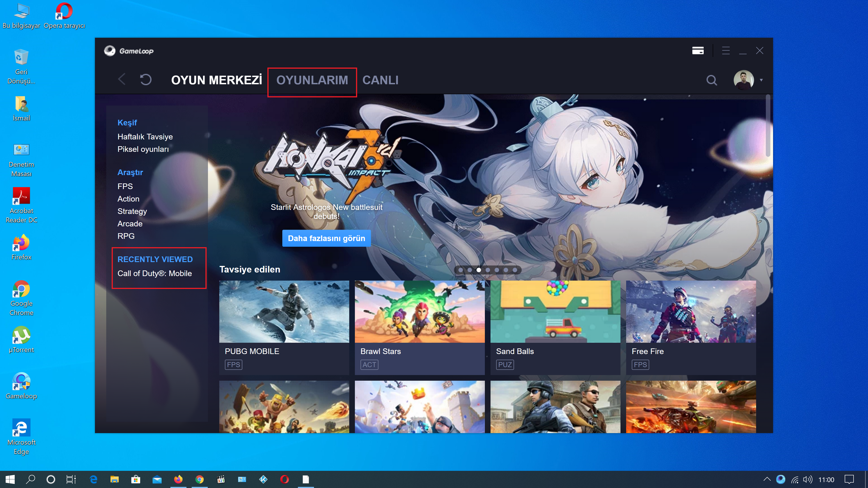Open the Sand Balls game card
Screen dimensions: 868x488
pos(555,327)
